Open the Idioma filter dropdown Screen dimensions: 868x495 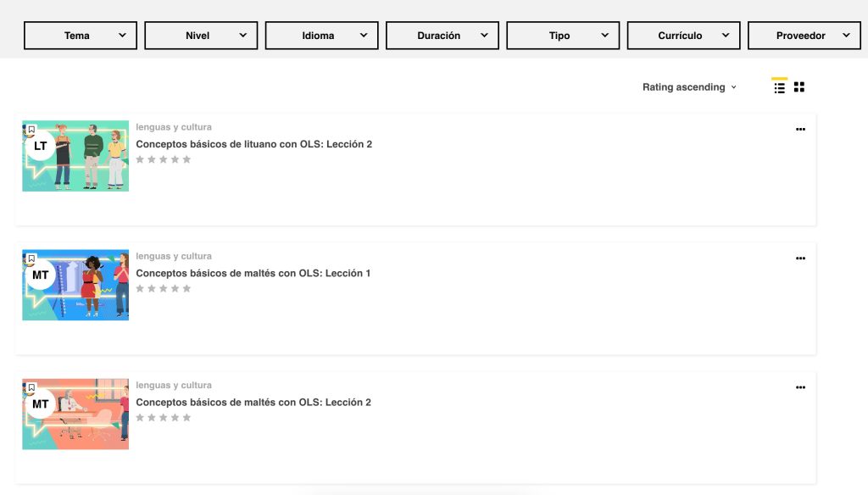tap(321, 36)
